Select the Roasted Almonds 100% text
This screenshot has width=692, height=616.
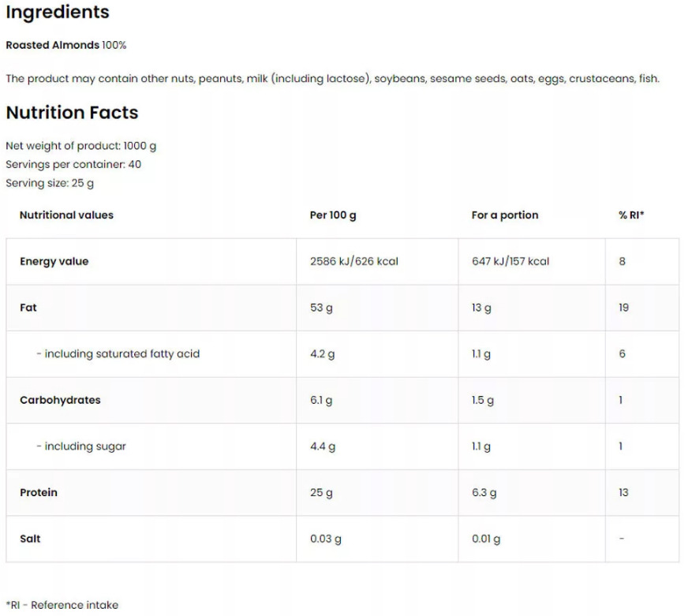65,45
